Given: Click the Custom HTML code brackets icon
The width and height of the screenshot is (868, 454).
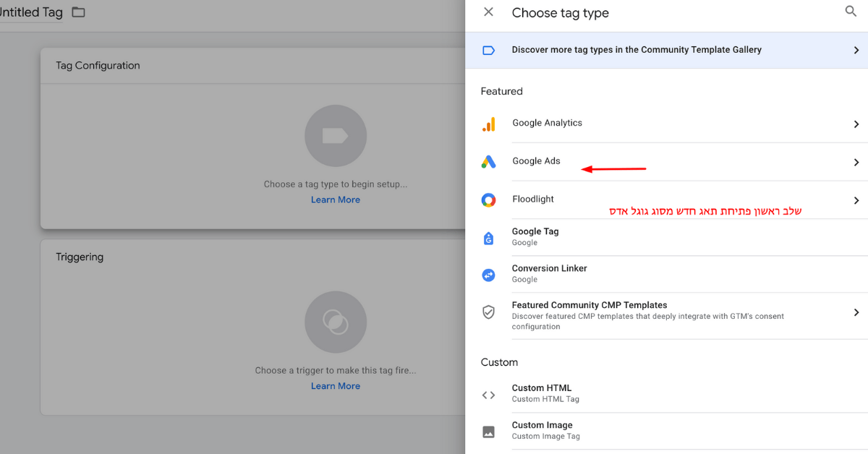Looking at the screenshot, I should [x=489, y=395].
